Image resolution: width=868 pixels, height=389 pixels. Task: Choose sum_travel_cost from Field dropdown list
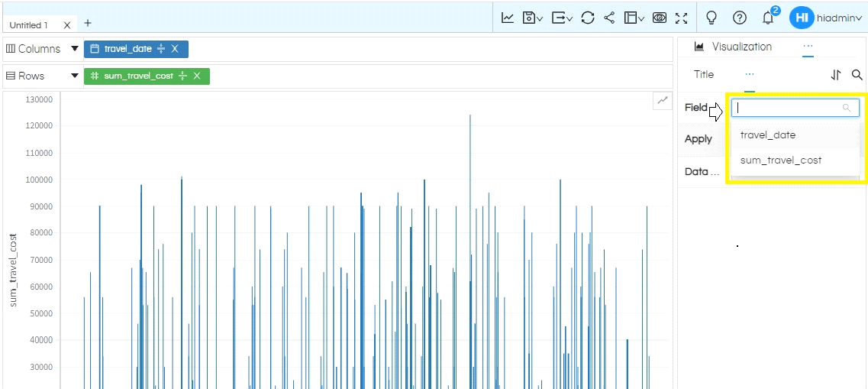point(795,160)
